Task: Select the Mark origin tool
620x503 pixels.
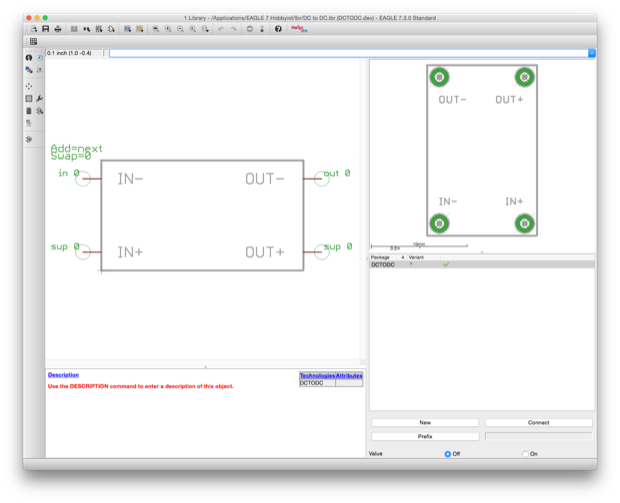Action: (x=40, y=70)
